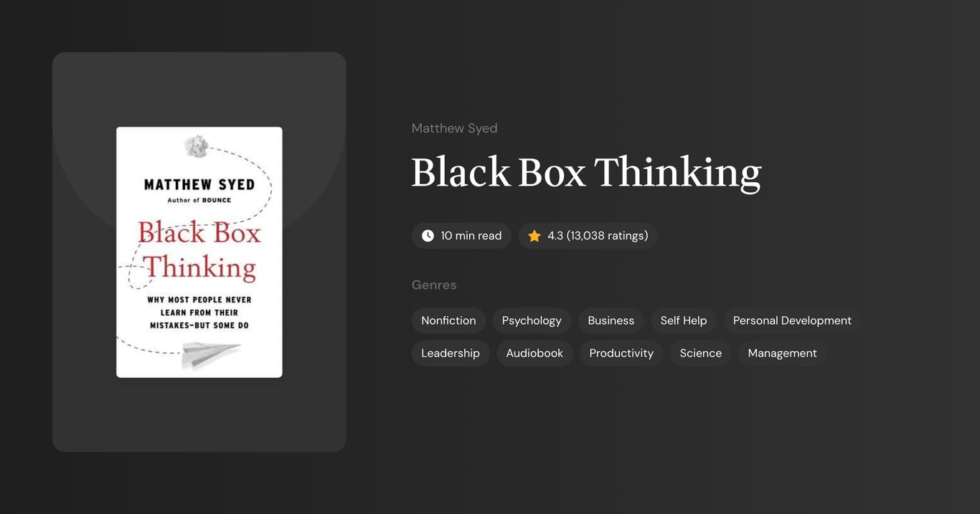Select the Management genre tag
The width and height of the screenshot is (980, 514).
coord(782,353)
